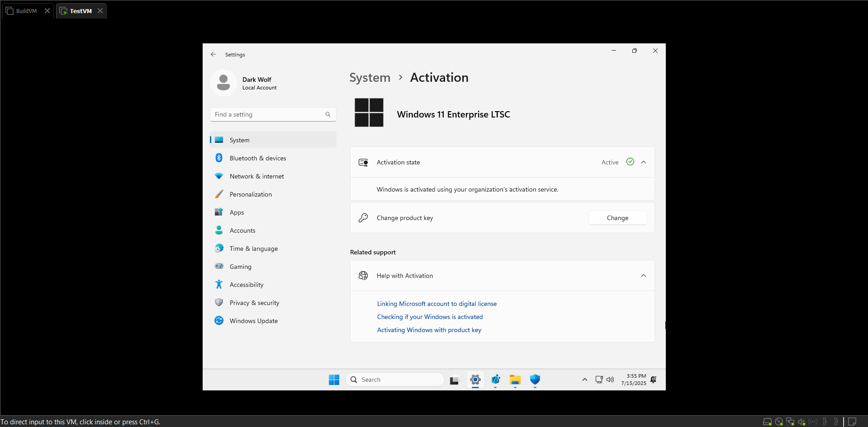The height and width of the screenshot is (427, 868).
Task: Open Checking if your Windows is activated link
Action: pos(430,317)
